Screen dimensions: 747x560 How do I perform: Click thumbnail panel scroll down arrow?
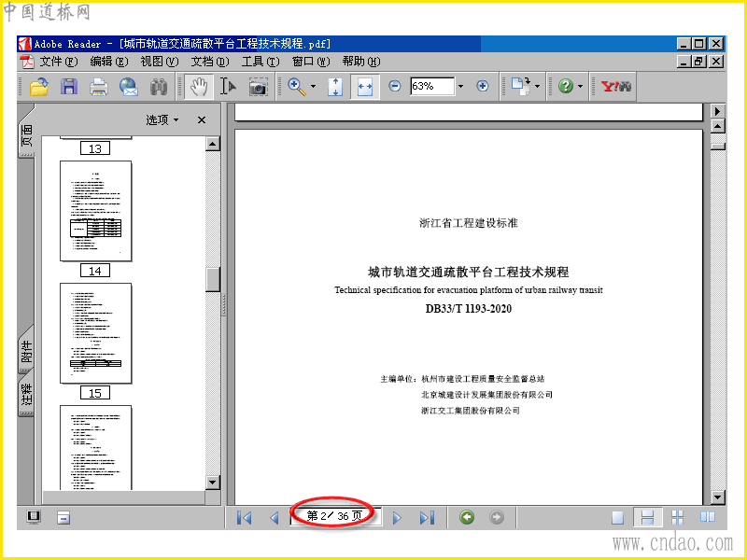point(213,483)
